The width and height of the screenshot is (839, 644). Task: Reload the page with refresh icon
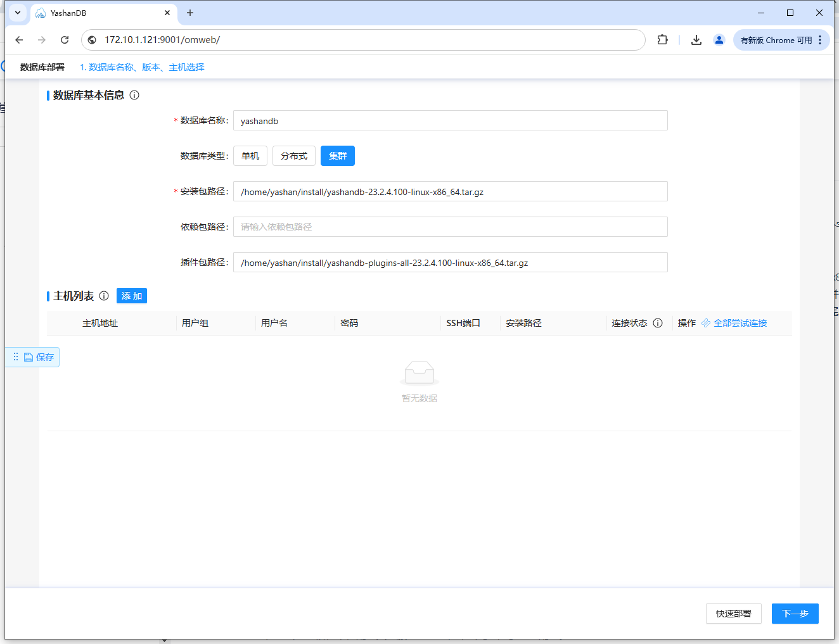65,40
